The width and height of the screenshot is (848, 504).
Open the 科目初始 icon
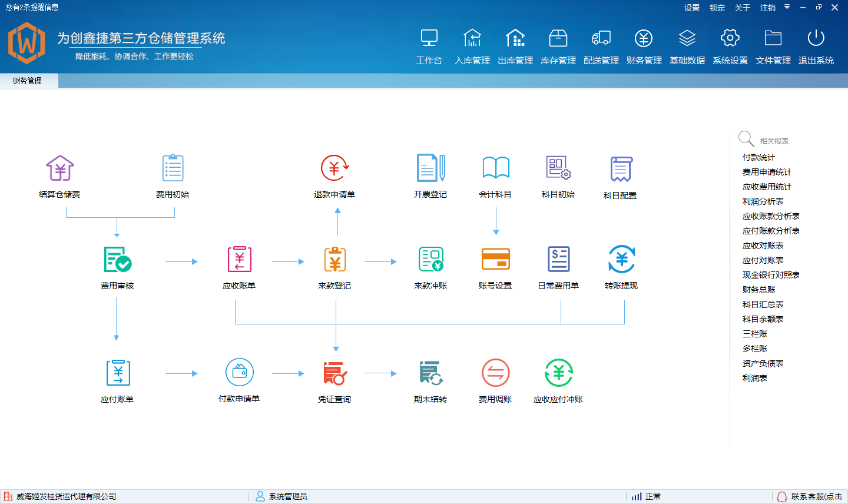pyautogui.click(x=558, y=168)
